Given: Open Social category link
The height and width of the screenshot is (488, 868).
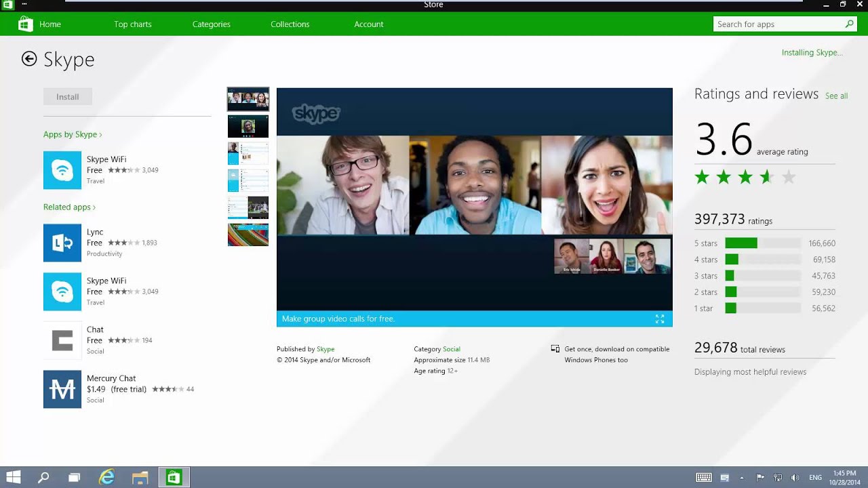Looking at the screenshot, I should [x=452, y=349].
